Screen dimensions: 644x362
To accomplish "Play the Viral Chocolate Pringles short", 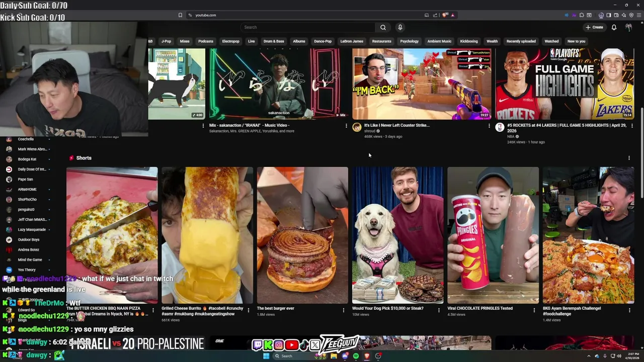I will (x=493, y=235).
